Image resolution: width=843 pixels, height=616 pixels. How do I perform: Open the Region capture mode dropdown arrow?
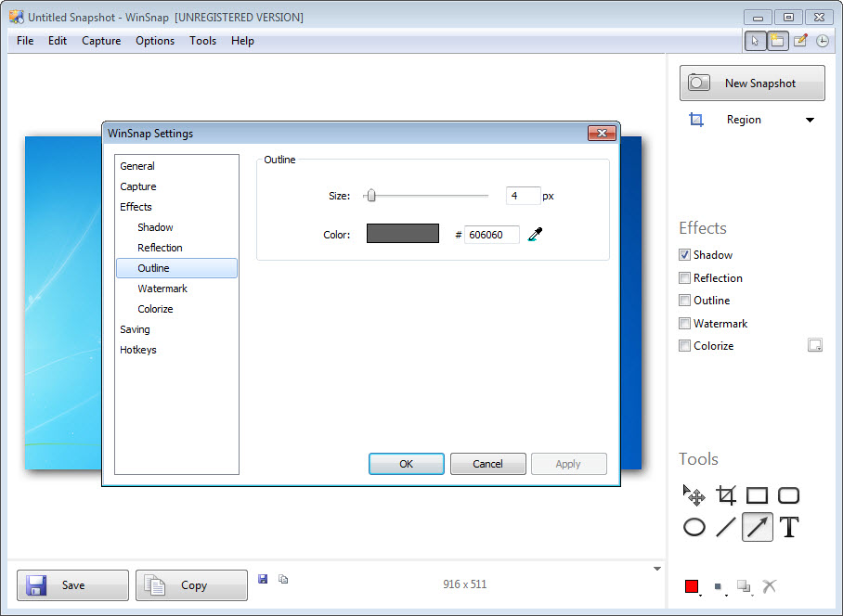pyautogui.click(x=810, y=120)
